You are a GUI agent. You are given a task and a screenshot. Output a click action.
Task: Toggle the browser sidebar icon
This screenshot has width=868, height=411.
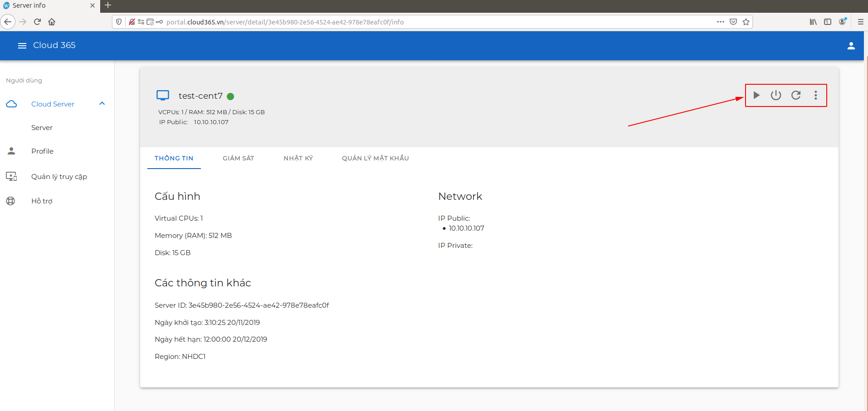[x=828, y=22]
